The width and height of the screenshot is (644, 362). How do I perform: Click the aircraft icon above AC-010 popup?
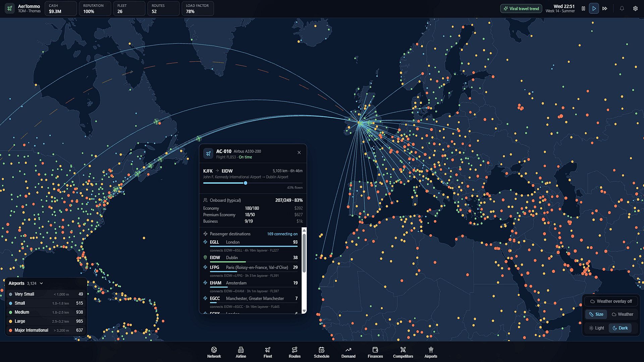click(199, 138)
